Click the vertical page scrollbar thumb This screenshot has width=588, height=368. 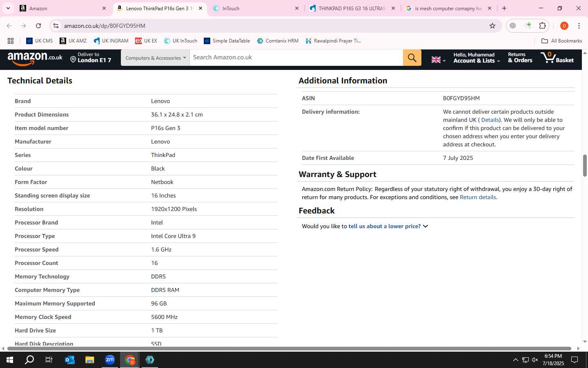click(585, 166)
